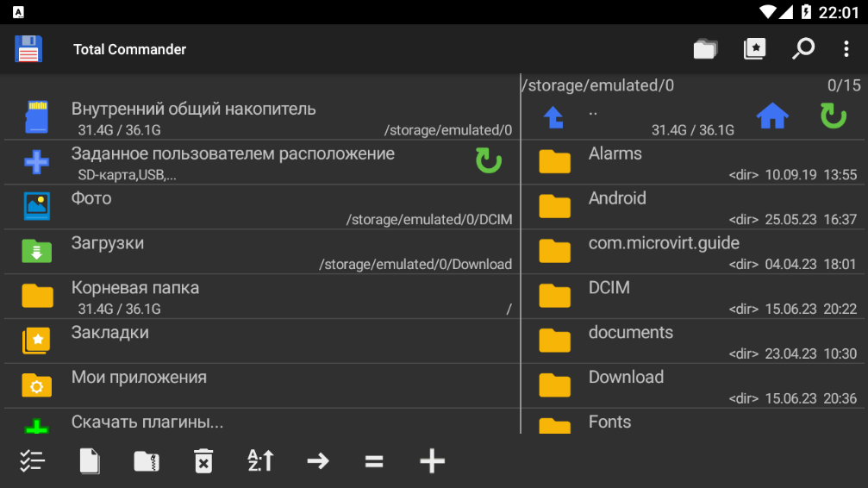This screenshot has height=488, width=868.
Task: Open the DCIM folder
Action: point(695,297)
